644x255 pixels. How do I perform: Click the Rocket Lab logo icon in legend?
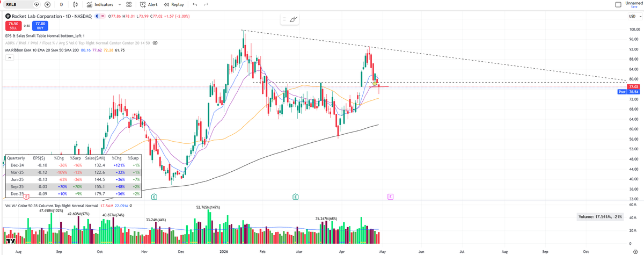click(x=8, y=17)
